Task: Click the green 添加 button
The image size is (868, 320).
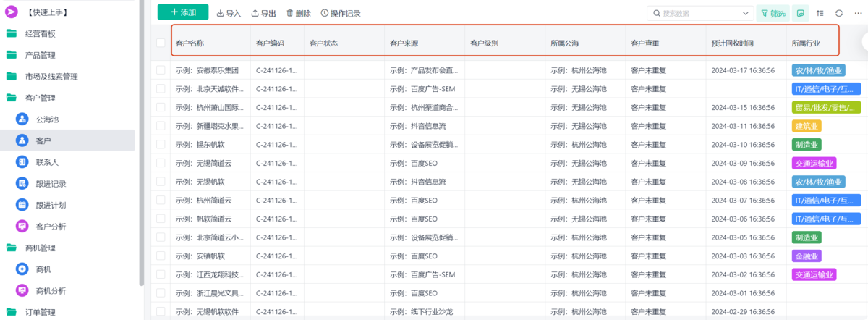Action: click(x=183, y=12)
